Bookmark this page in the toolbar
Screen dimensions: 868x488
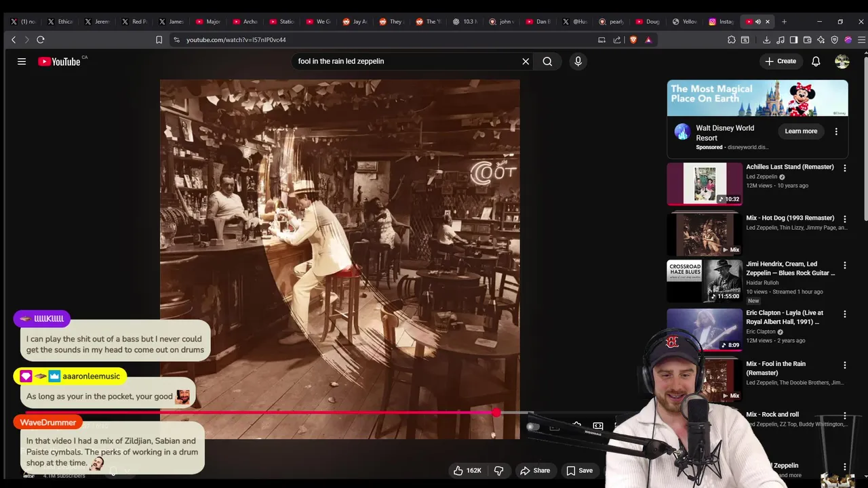[159, 40]
